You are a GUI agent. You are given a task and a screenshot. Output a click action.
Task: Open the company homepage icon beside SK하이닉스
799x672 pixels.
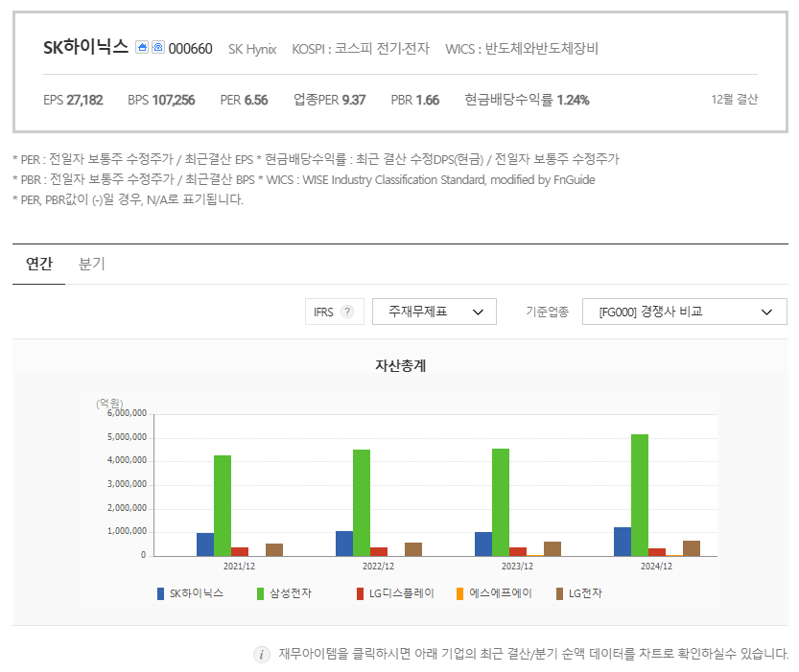[x=142, y=48]
